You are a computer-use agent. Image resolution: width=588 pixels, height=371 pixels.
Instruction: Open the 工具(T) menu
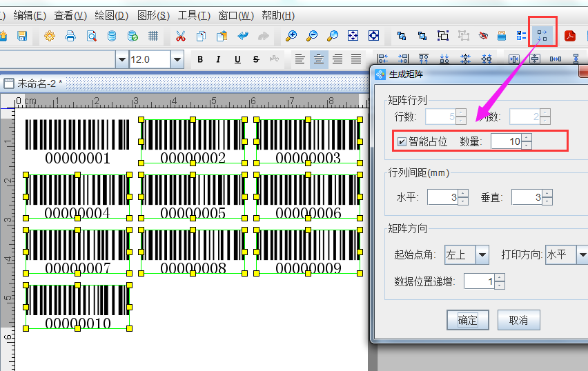(x=194, y=15)
